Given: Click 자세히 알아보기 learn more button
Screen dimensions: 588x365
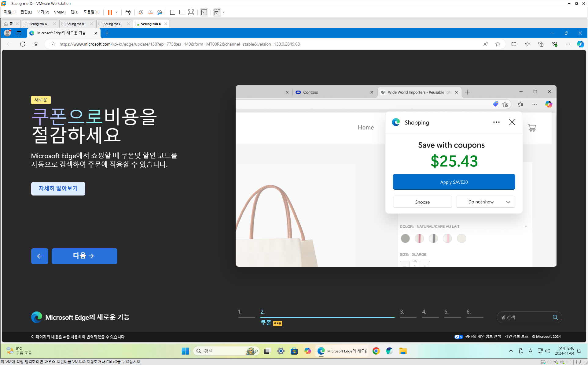Looking at the screenshot, I should pyautogui.click(x=58, y=188).
